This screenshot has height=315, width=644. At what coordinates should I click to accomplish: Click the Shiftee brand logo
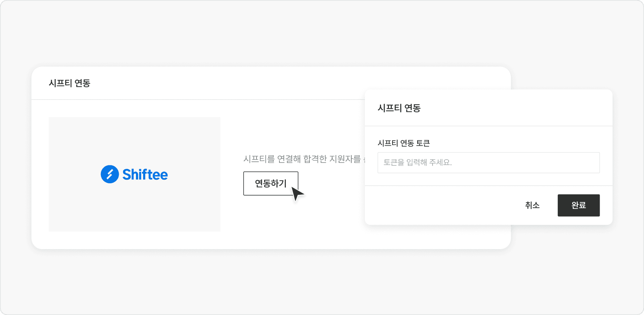tap(134, 174)
